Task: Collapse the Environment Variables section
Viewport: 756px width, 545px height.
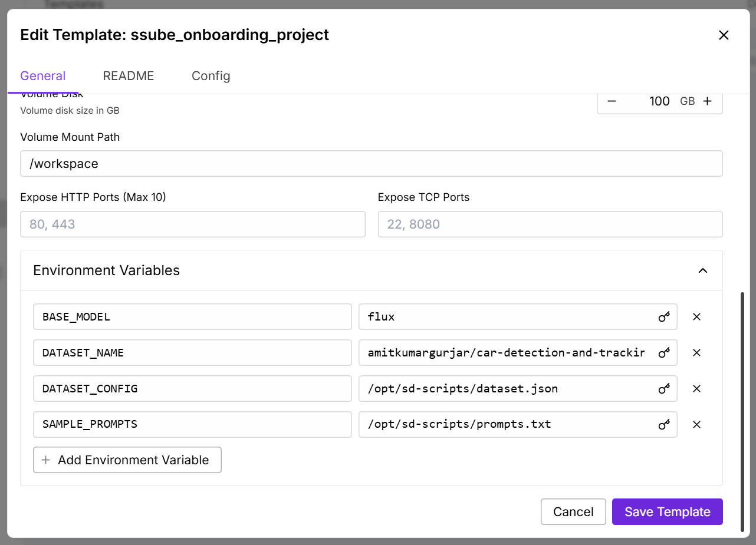Action: [x=702, y=270]
